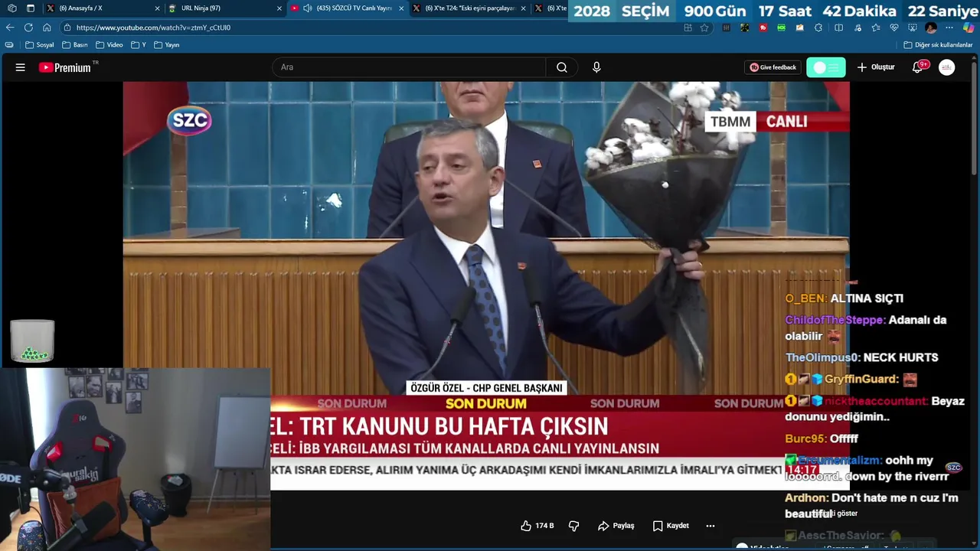The image size is (980, 551).
Task: Toggle the teal switch button in YouTube header
Action: tap(826, 67)
